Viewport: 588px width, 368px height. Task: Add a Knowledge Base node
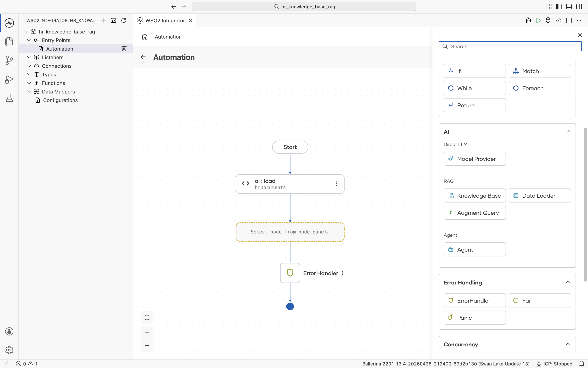[474, 195]
